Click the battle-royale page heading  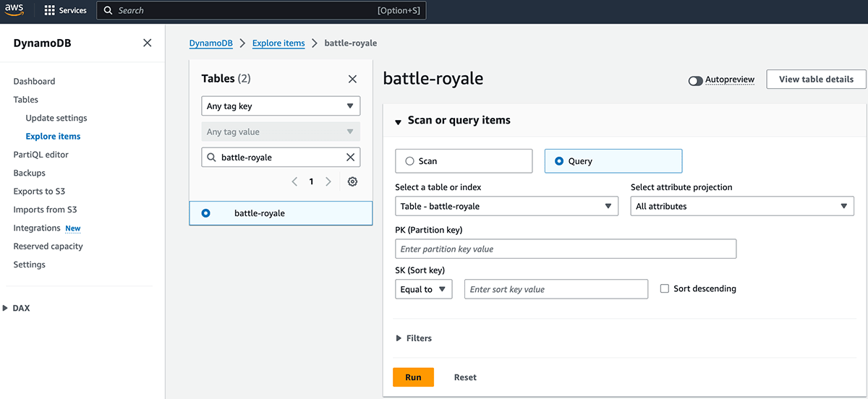433,79
